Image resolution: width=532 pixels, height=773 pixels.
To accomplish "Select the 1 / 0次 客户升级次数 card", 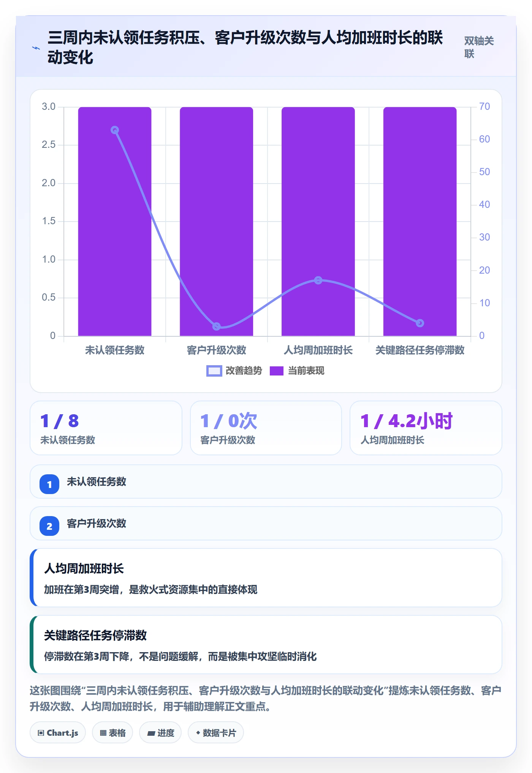I will 266,428.
